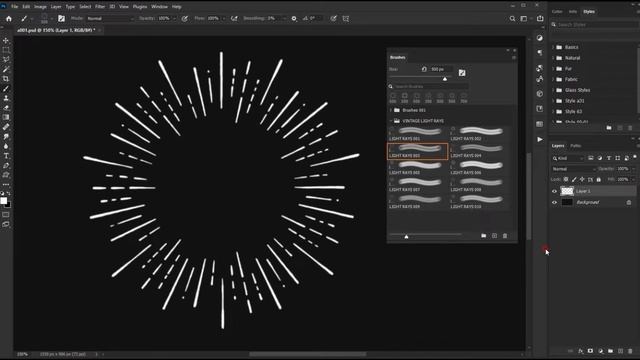Delete layer with Layers panel trash icon

click(630, 351)
